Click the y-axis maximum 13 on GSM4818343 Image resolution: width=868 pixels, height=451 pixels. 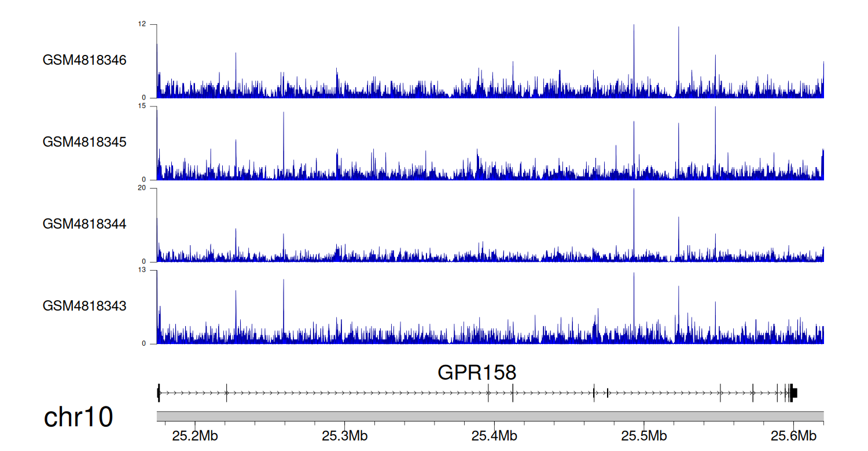142,270
